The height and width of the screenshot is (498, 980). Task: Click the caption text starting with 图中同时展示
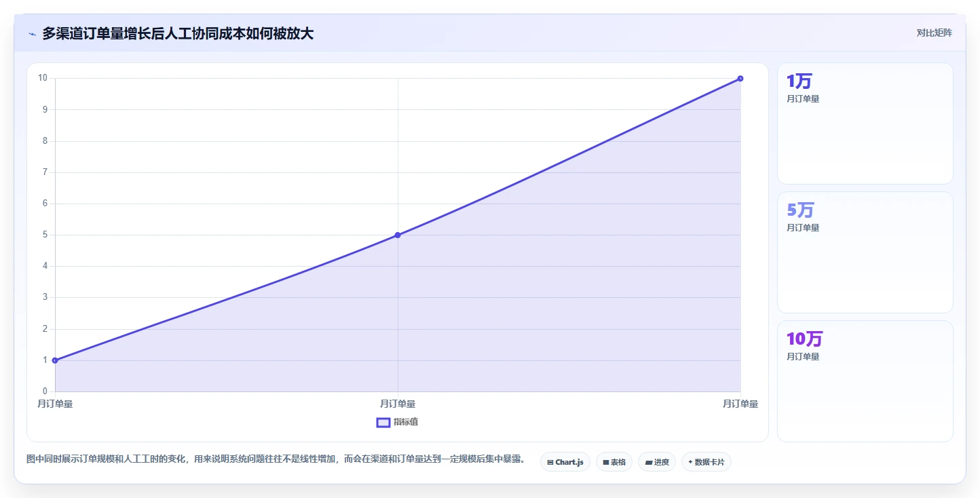point(276,459)
